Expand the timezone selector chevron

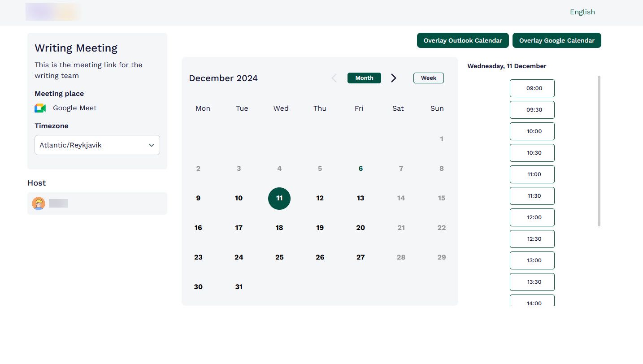[152, 145]
